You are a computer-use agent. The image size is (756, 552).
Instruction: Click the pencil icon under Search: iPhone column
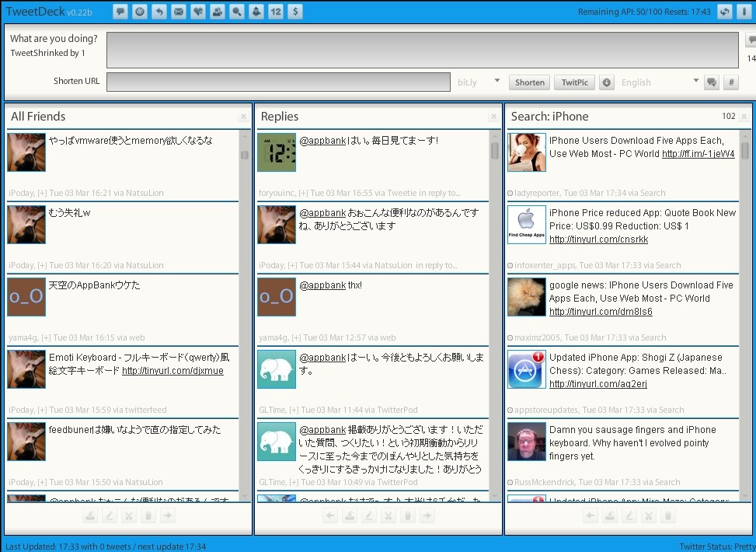[629, 515]
